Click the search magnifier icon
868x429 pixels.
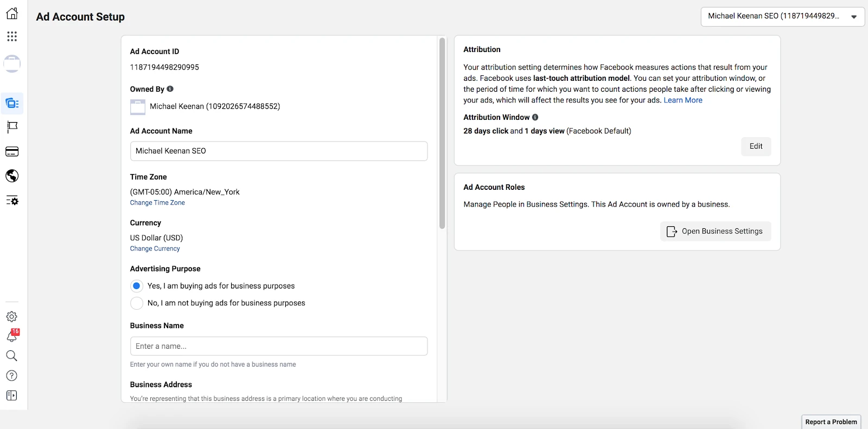click(x=12, y=356)
